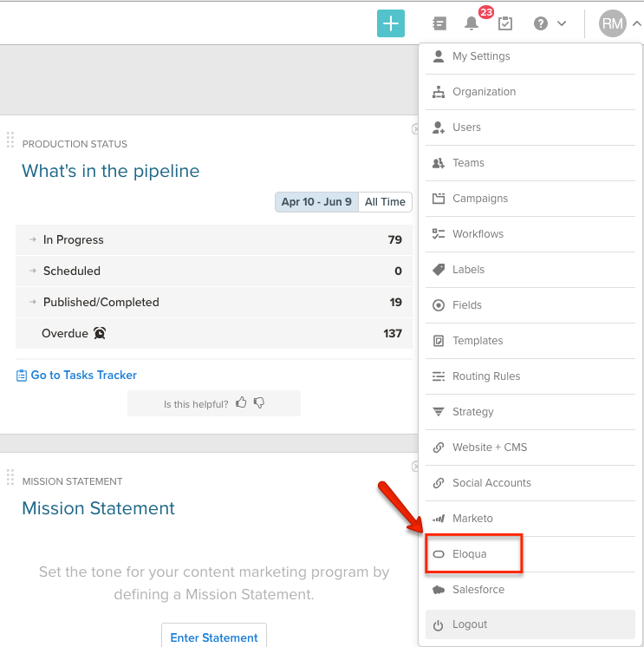Click the Tasks Tracker clipboard icon
This screenshot has width=644, height=647.
pyautogui.click(x=22, y=376)
